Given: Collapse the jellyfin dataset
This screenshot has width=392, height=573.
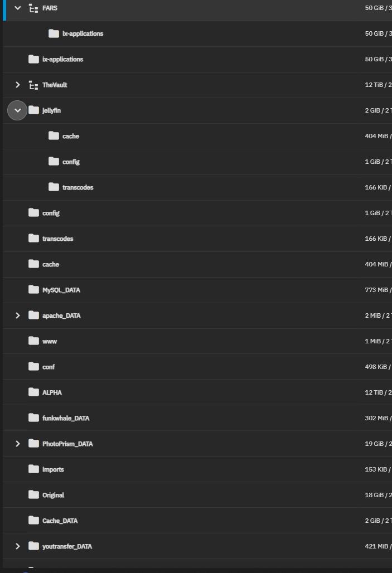Looking at the screenshot, I should (x=17, y=110).
